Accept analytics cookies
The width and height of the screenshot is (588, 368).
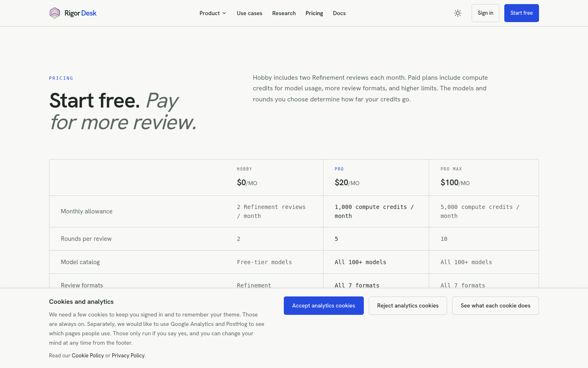[324, 305]
